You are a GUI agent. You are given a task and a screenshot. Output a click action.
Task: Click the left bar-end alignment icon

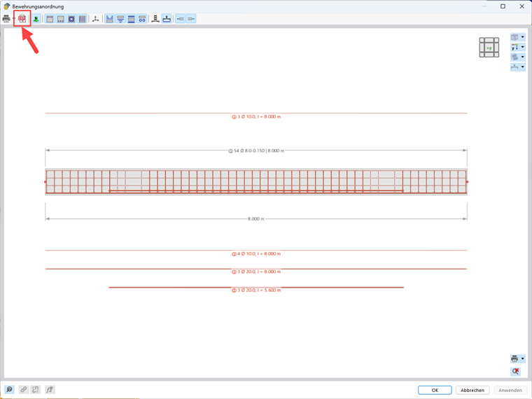[x=181, y=19]
